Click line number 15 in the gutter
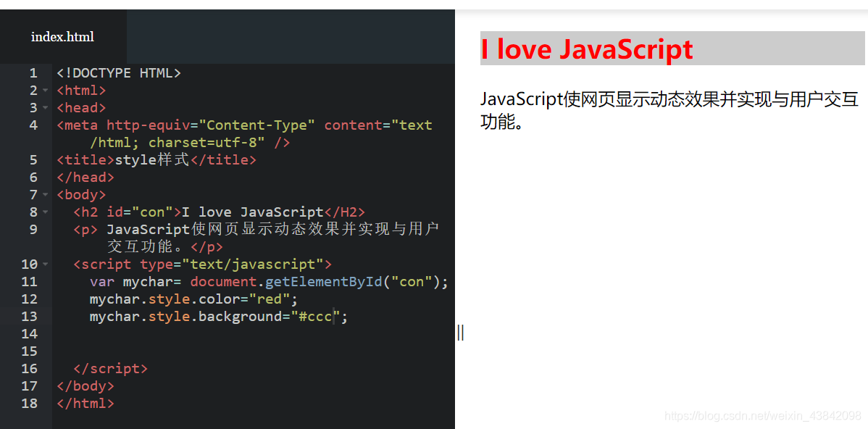The height and width of the screenshot is (429, 868). point(29,351)
